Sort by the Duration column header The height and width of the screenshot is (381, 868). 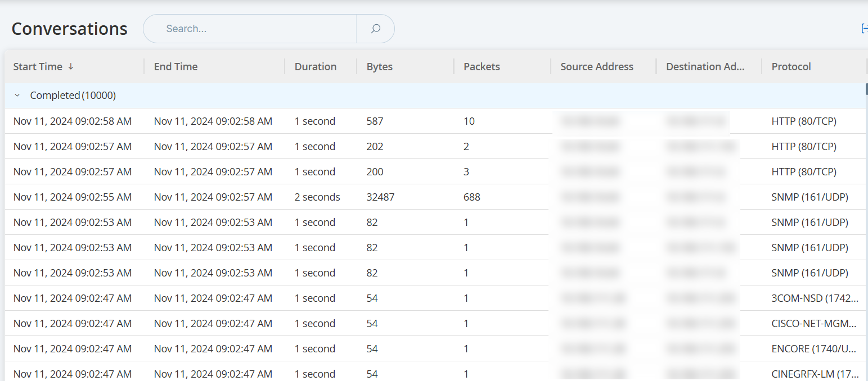pyautogui.click(x=315, y=67)
